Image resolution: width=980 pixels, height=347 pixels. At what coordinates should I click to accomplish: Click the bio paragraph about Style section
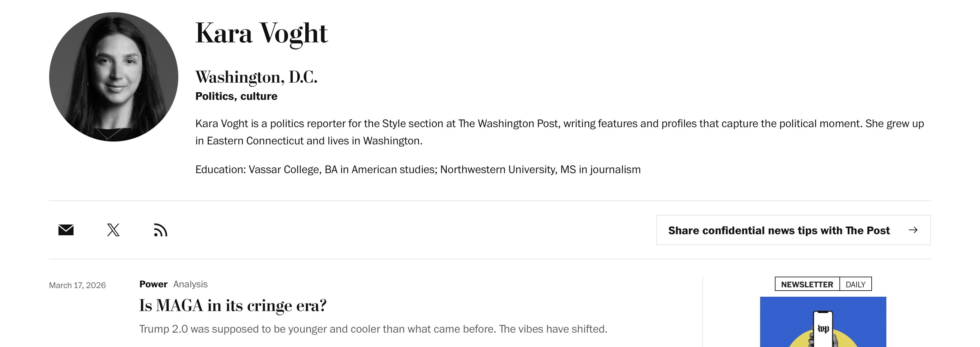560,132
